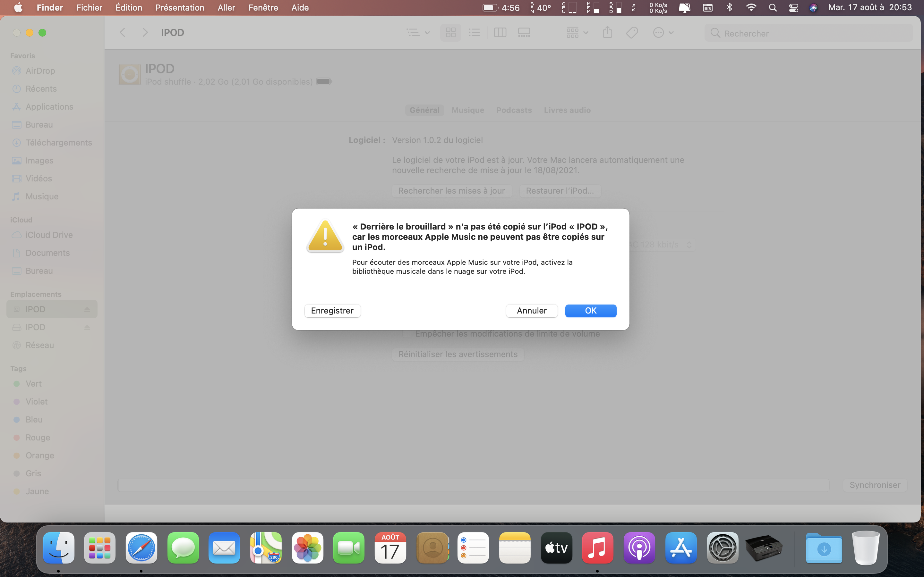Switch to gallery view in toolbar
924x577 pixels.
pos(524,33)
